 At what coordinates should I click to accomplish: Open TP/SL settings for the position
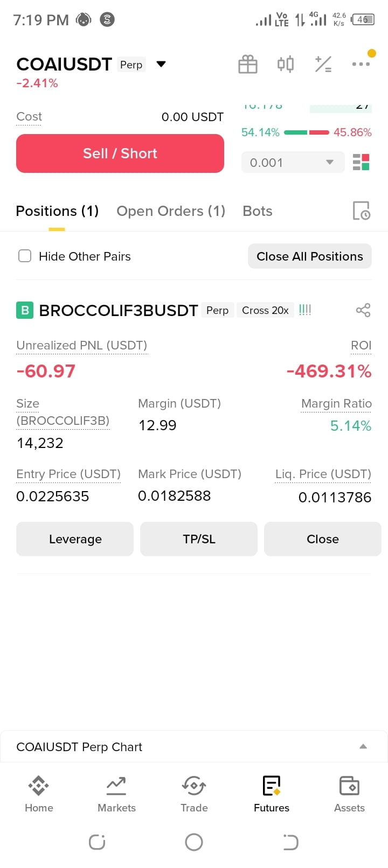[199, 539]
